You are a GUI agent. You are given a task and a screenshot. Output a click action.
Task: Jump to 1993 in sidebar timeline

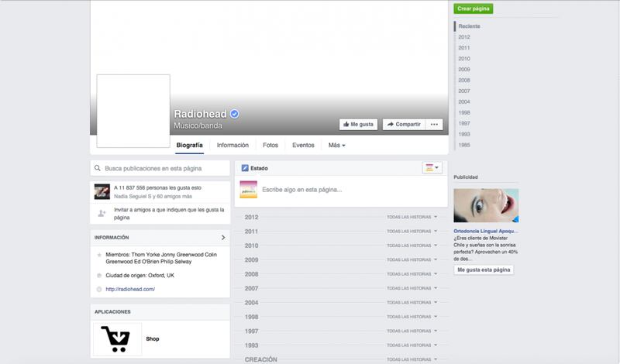pos(464,135)
